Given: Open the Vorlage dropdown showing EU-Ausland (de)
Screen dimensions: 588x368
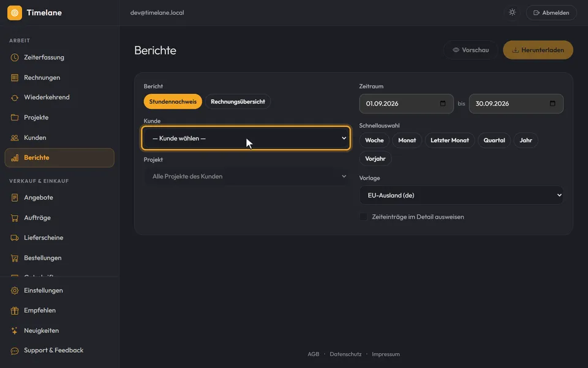Looking at the screenshot, I should click(x=461, y=195).
